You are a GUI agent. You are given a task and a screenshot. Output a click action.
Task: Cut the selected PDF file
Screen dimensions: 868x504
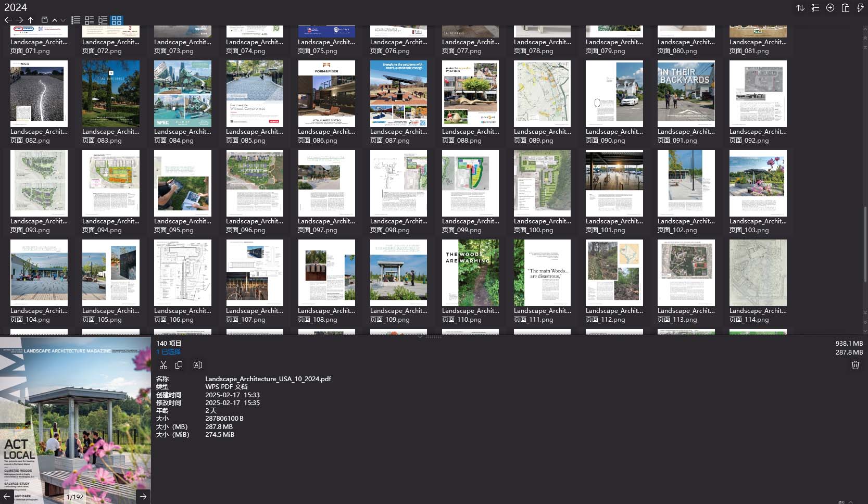[163, 365]
